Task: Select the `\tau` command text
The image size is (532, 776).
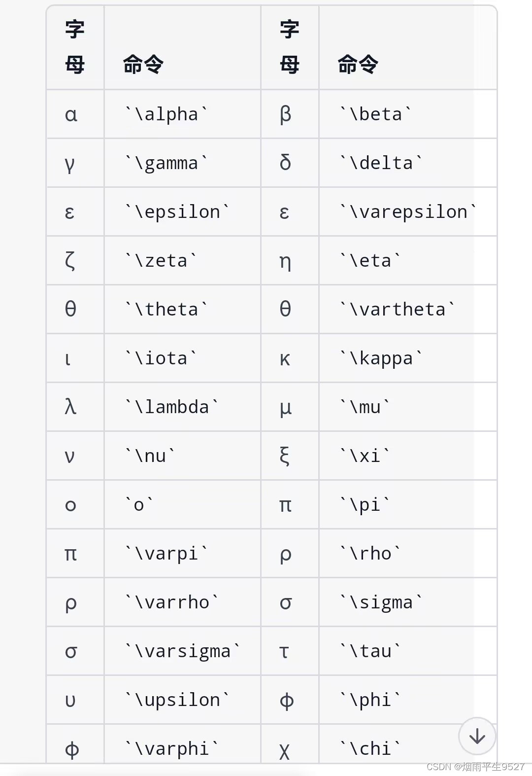Action: [x=370, y=651]
